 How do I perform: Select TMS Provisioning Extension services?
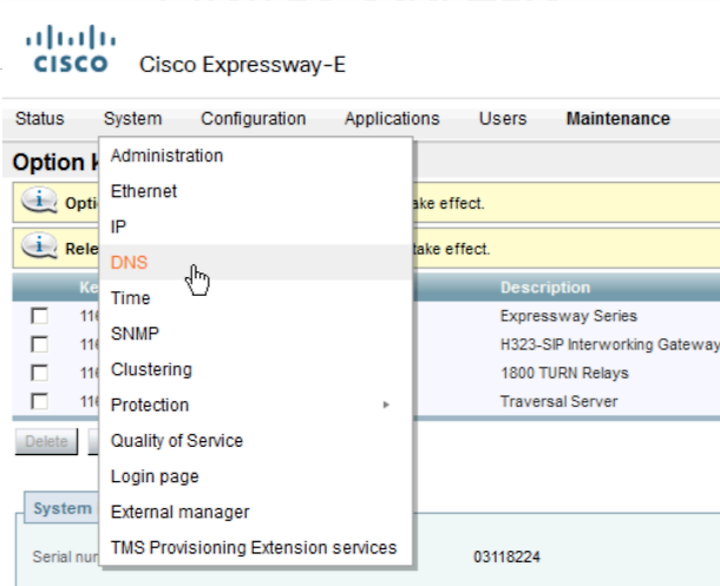pos(256,547)
